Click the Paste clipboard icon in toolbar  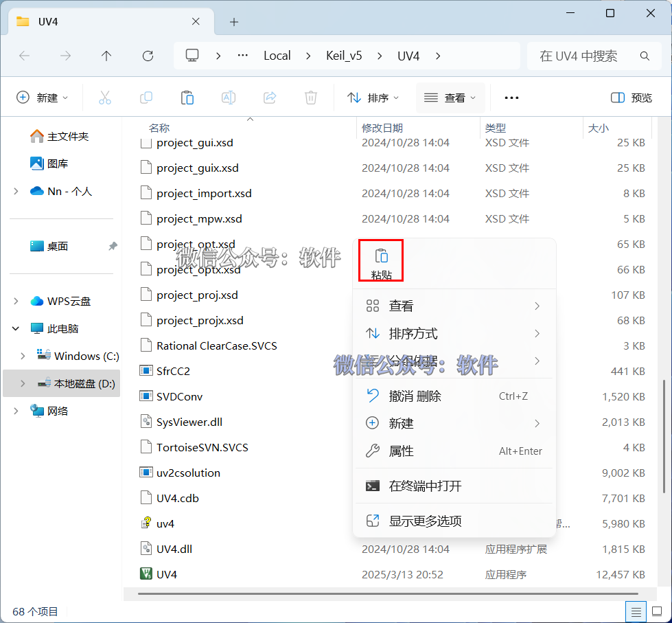click(x=187, y=98)
